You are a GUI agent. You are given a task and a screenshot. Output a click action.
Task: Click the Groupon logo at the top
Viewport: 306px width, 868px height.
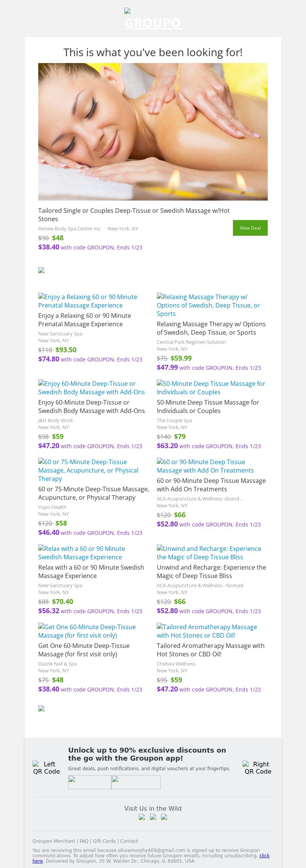point(153,19)
